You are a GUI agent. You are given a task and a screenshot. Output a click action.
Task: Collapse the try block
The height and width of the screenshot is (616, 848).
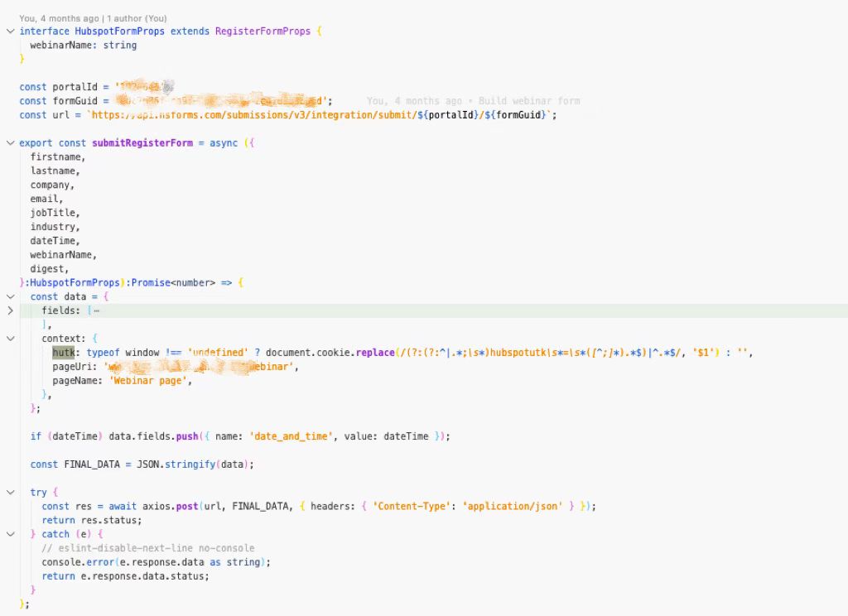pyautogui.click(x=11, y=492)
